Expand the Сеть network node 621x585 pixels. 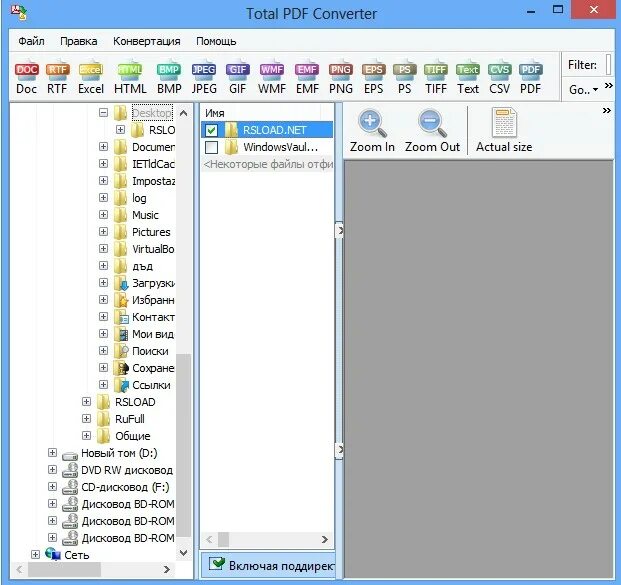click(x=35, y=555)
